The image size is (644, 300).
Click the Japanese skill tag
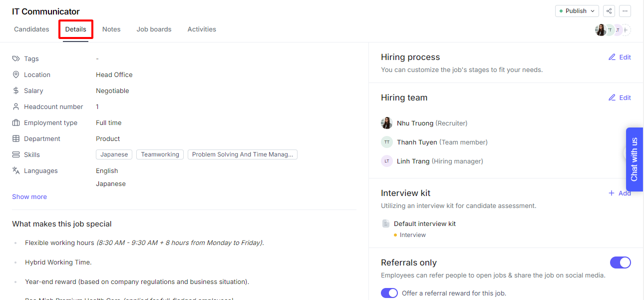[114, 154]
